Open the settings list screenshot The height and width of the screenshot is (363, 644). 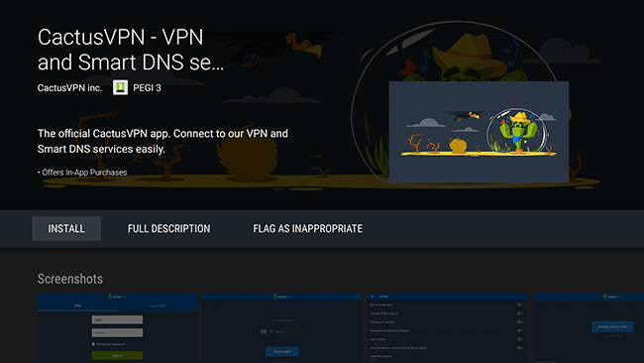click(x=447, y=327)
